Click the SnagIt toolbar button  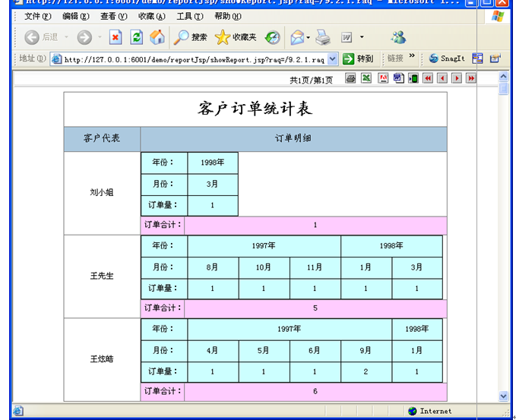(447, 58)
